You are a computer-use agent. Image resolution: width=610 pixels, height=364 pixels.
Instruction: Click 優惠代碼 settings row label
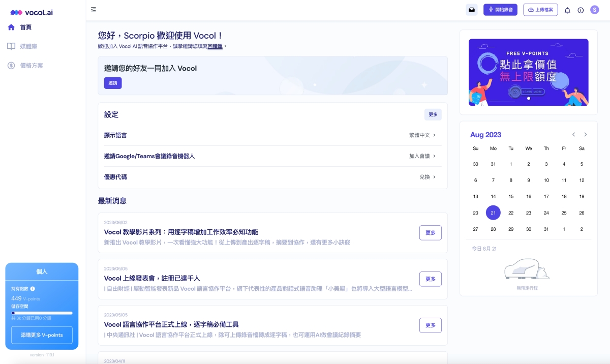[115, 177]
